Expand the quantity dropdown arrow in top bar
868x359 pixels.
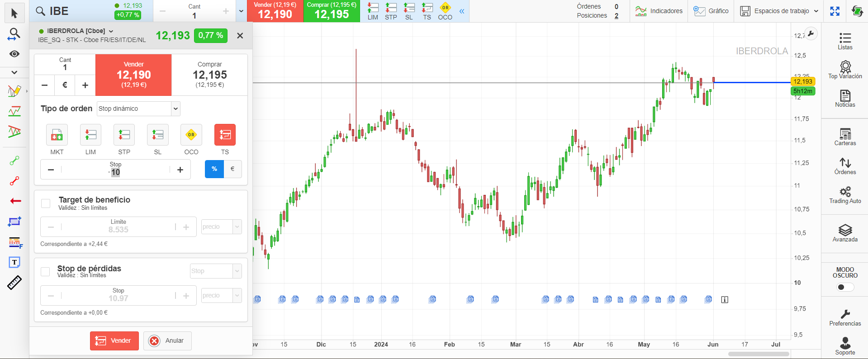[241, 11]
